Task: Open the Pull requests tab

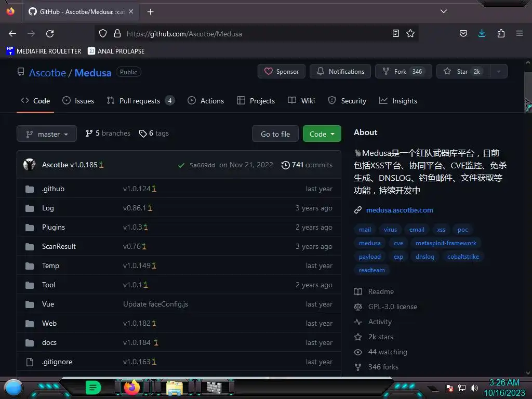Action: click(x=140, y=101)
